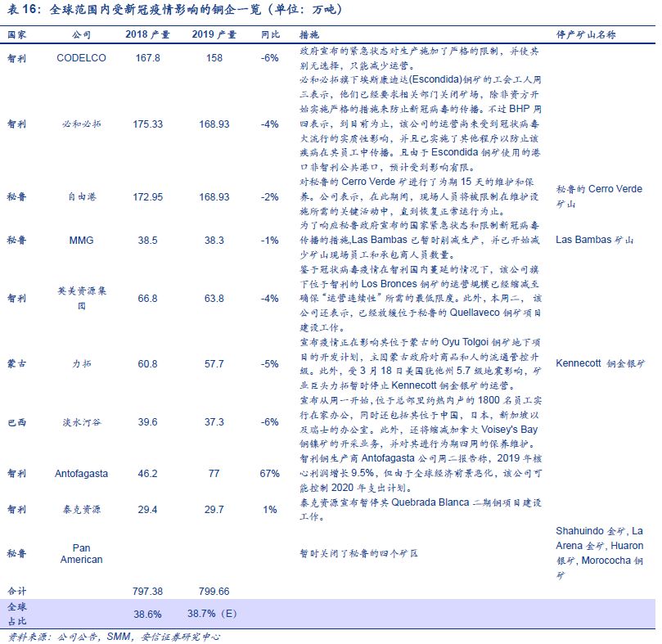Viewport: 662px width, 644px height.
Task: Click the 57.7 value for 力拓
Action: click(214, 363)
